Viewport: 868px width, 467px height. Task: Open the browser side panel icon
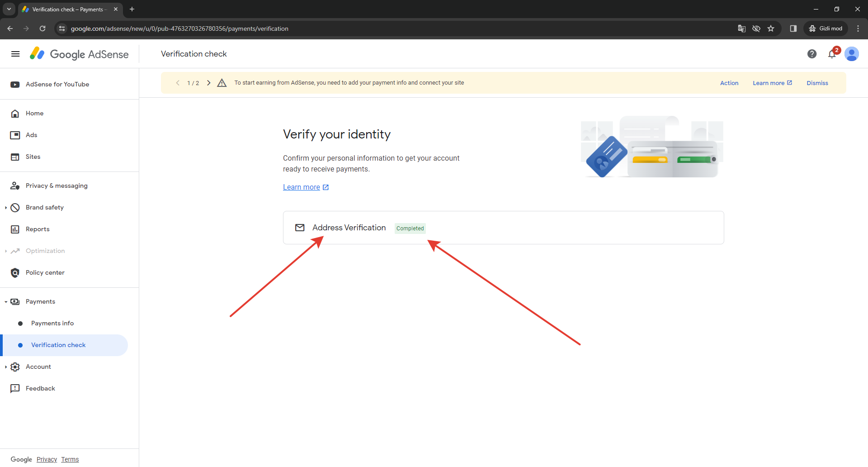(793, 29)
